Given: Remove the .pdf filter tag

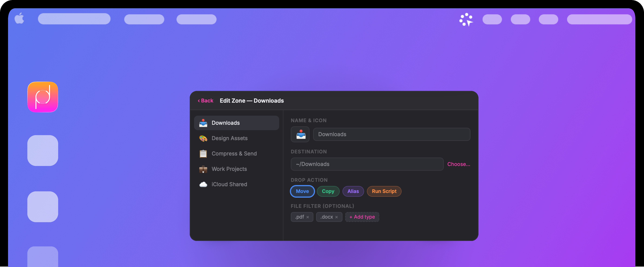Looking at the screenshot, I should (308, 217).
